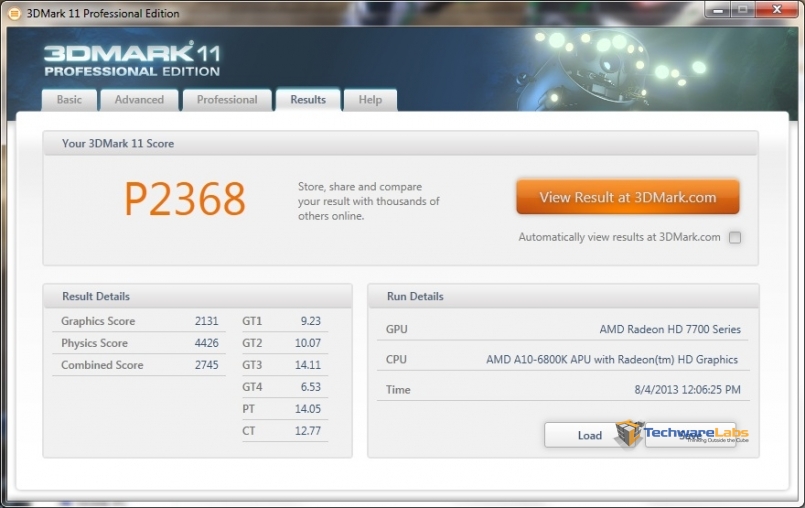This screenshot has height=508, width=805.
Task: Select the P2368 score text
Action: click(x=185, y=199)
